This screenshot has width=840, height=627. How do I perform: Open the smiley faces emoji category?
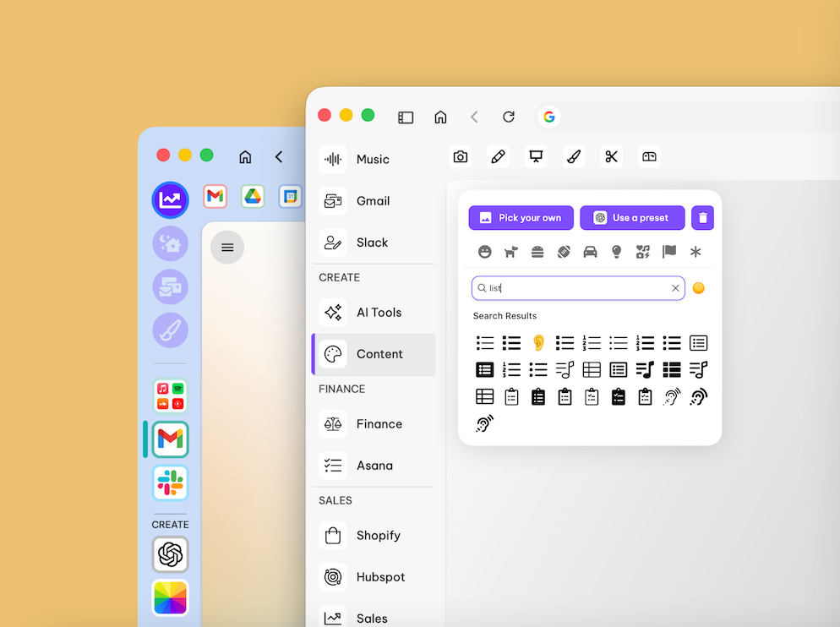click(484, 251)
